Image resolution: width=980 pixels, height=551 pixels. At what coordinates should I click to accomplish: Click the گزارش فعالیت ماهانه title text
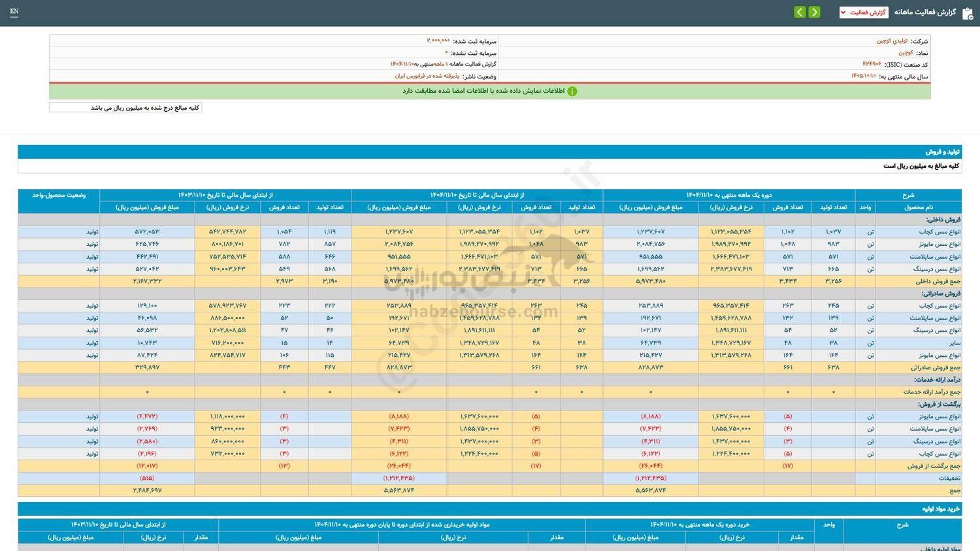tap(924, 12)
